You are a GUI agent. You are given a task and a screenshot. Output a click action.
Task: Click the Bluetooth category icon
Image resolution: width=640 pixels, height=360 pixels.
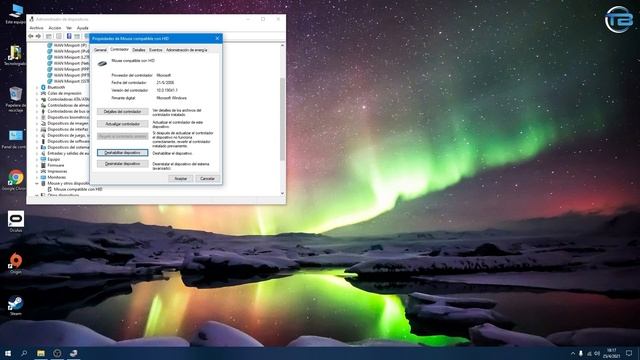point(43,87)
